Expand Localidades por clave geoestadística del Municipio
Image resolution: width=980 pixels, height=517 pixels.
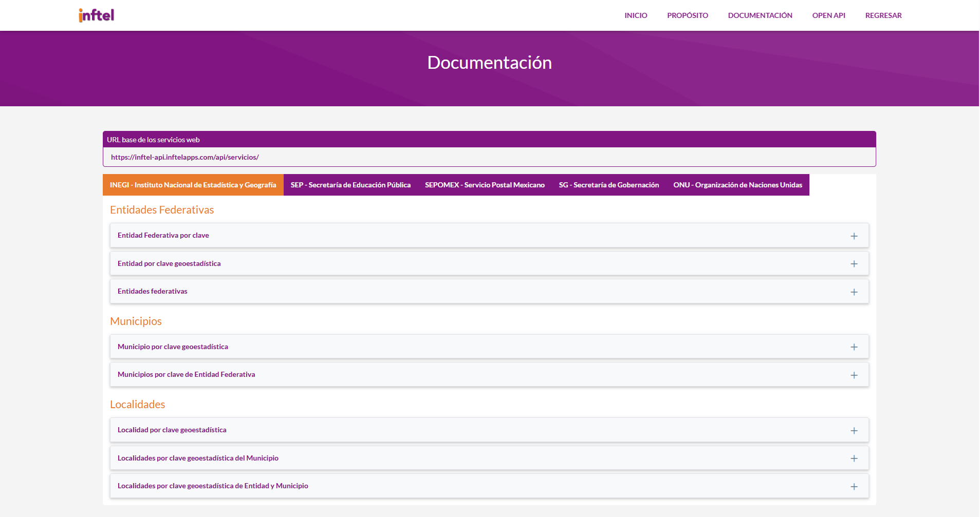pyautogui.click(x=854, y=458)
